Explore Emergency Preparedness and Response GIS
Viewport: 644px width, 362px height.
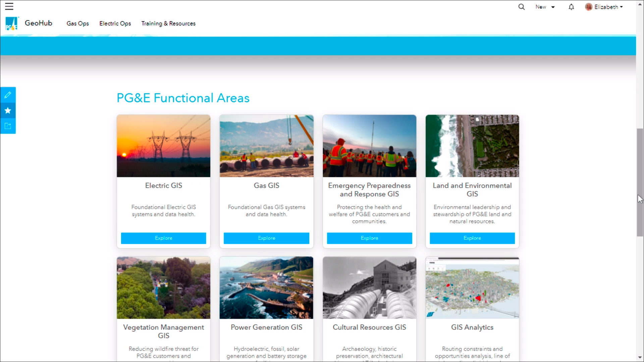coord(370,238)
